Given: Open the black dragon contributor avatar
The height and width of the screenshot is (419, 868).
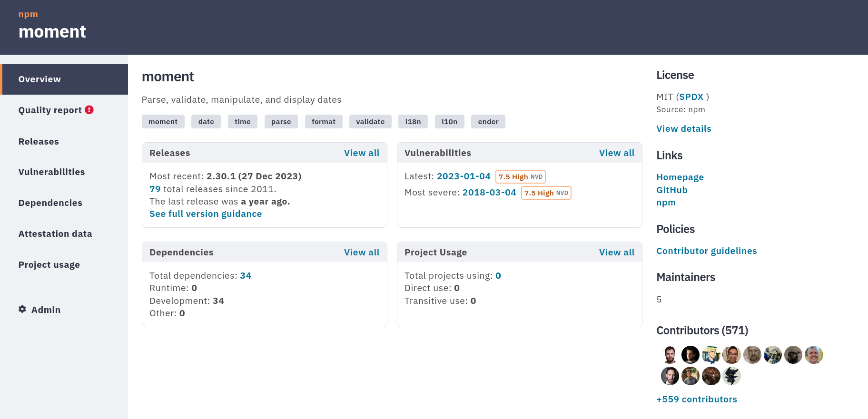Looking at the screenshot, I should [731, 376].
